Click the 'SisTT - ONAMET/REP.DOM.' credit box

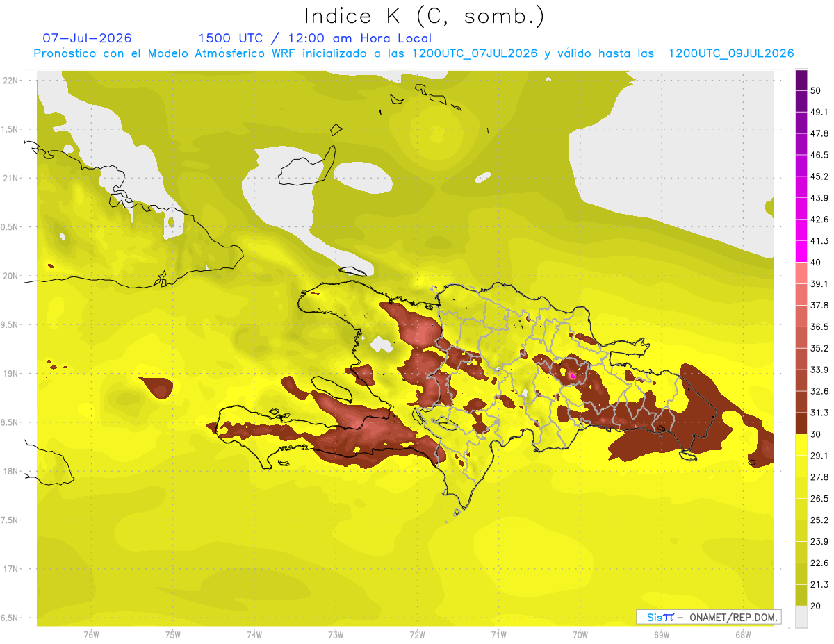(x=708, y=617)
